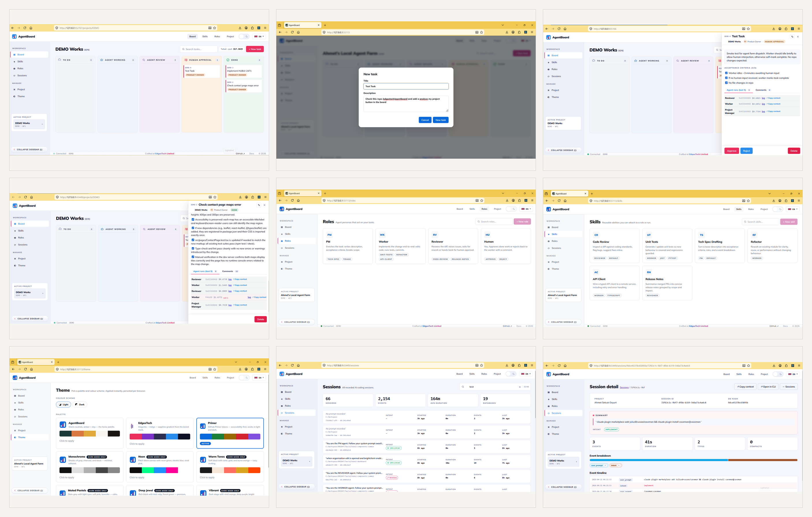
Task: Click the DONE column header check icon
Action: point(228,60)
